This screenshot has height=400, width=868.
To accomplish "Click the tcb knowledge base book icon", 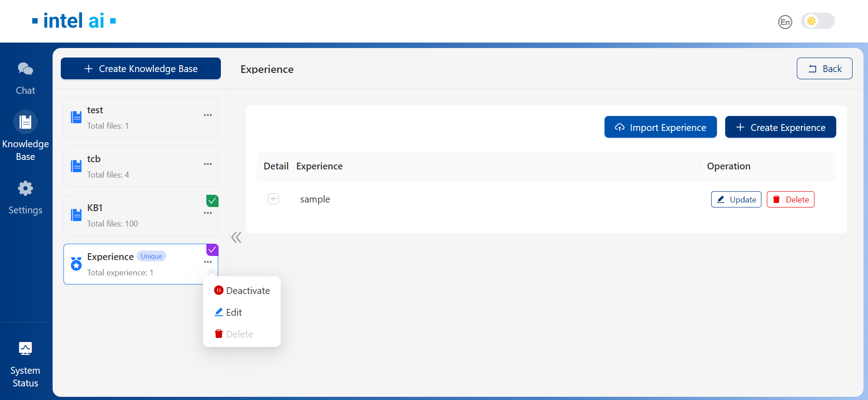I will pos(76,166).
